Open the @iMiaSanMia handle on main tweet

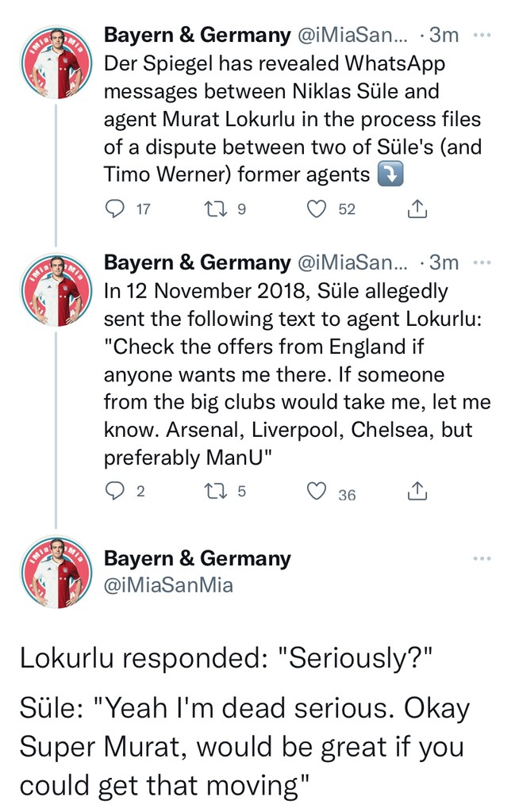(x=168, y=585)
